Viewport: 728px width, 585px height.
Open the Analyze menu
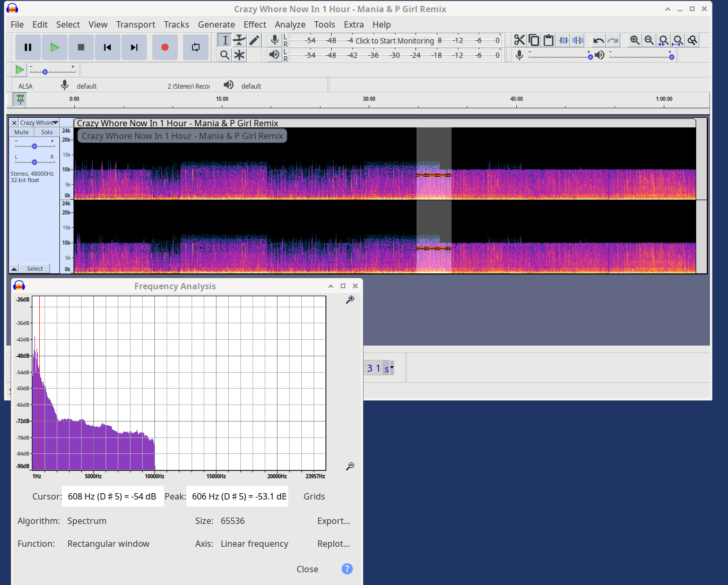click(290, 24)
